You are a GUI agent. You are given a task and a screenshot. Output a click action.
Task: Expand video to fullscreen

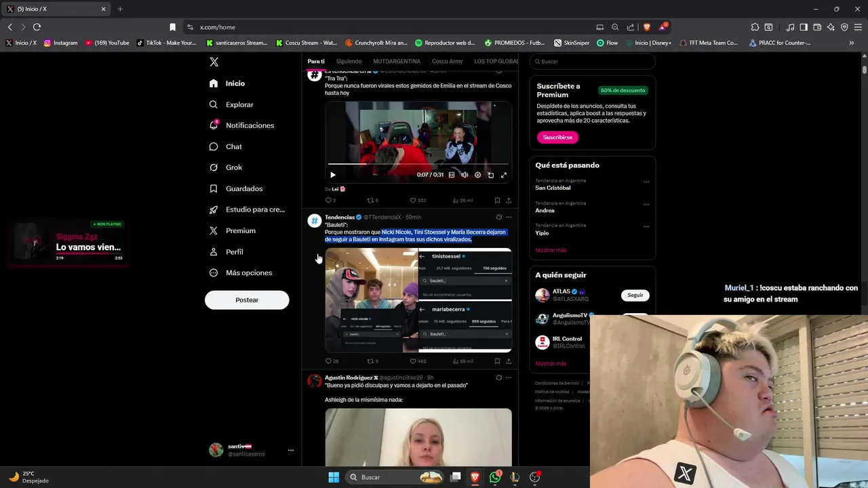coord(503,175)
